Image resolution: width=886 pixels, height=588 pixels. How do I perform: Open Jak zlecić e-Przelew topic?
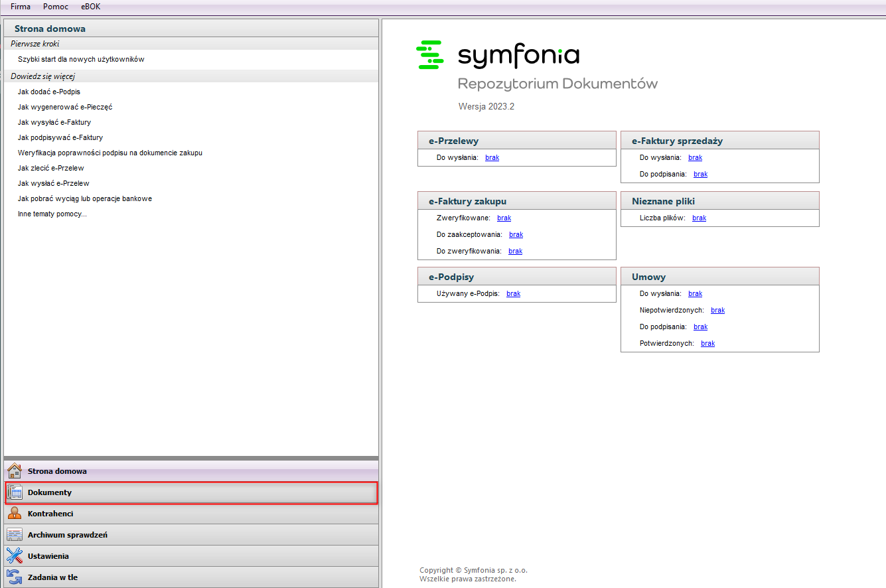tap(51, 168)
